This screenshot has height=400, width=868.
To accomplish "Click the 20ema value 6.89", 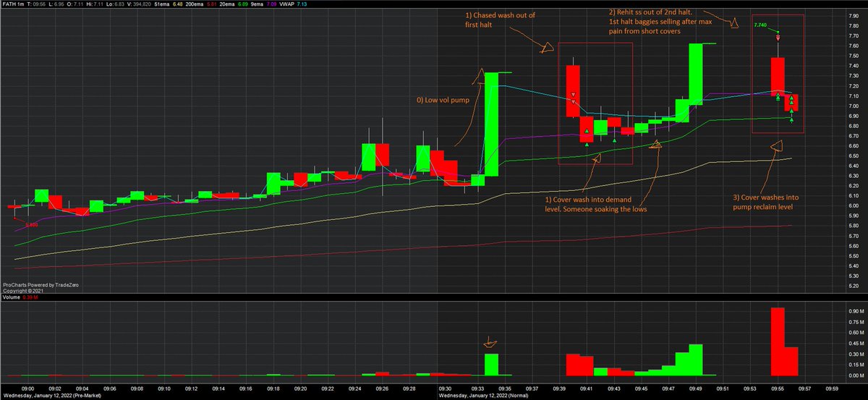I will click(243, 4).
